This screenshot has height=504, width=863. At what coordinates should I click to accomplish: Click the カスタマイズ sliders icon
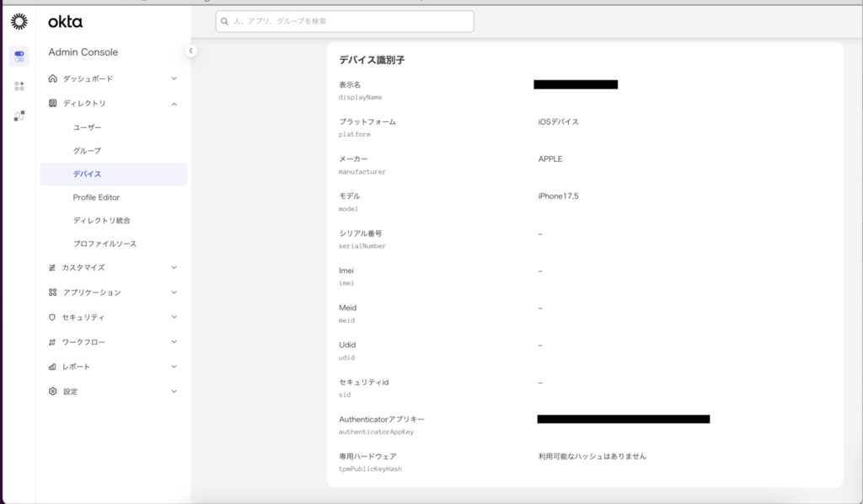pos(52,267)
